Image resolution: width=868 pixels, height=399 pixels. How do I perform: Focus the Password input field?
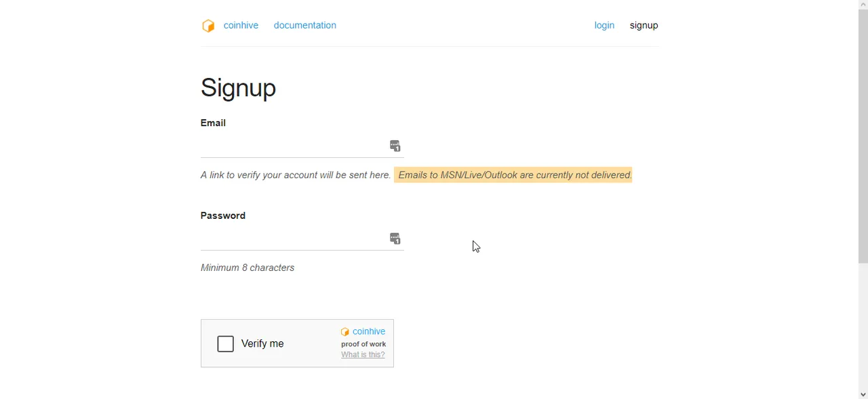point(302,238)
